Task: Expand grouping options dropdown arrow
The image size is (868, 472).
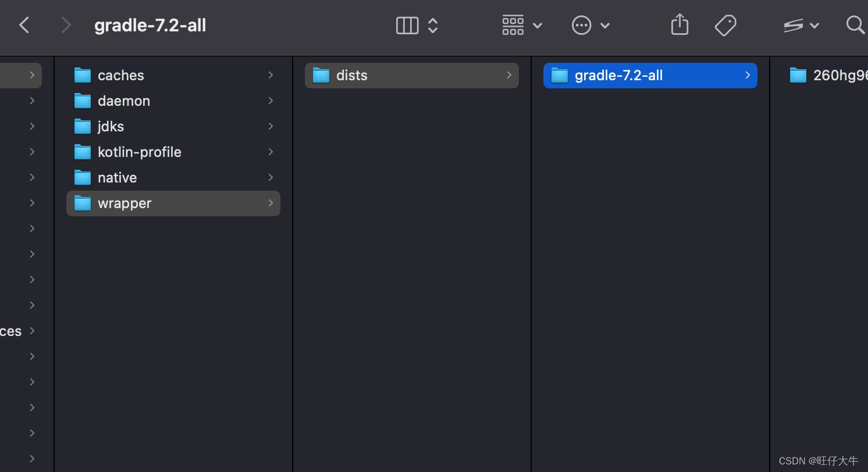Action: (x=538, y=26)
